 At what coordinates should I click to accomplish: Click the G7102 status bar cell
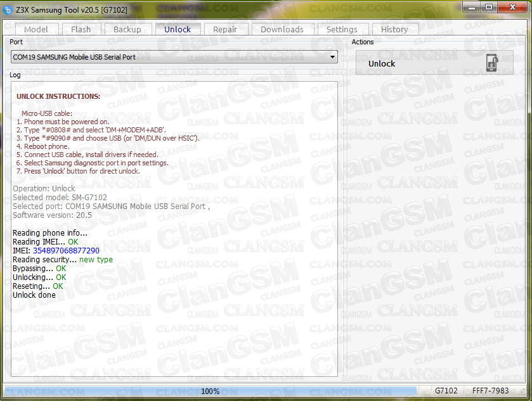click(x=446, y=391)
